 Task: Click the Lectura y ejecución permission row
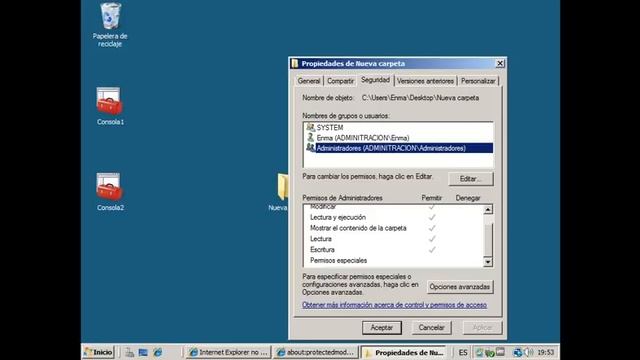point(393,217)
